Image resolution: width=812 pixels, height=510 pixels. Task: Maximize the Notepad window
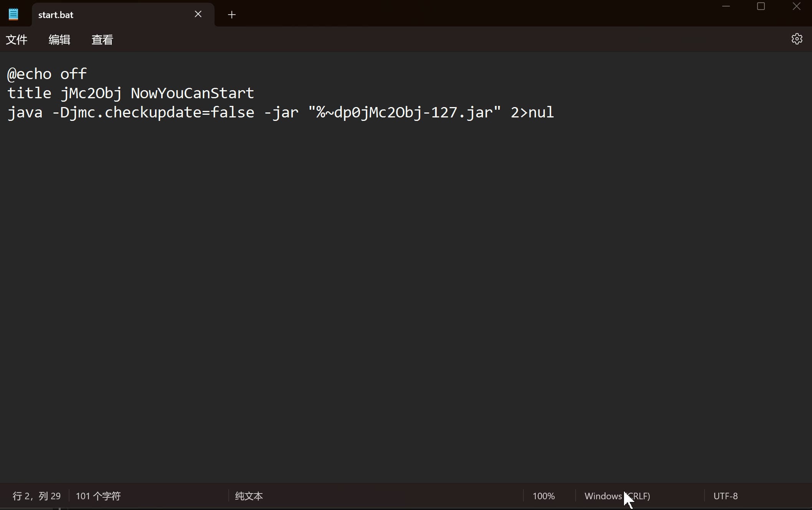click(x=761, y=7)
